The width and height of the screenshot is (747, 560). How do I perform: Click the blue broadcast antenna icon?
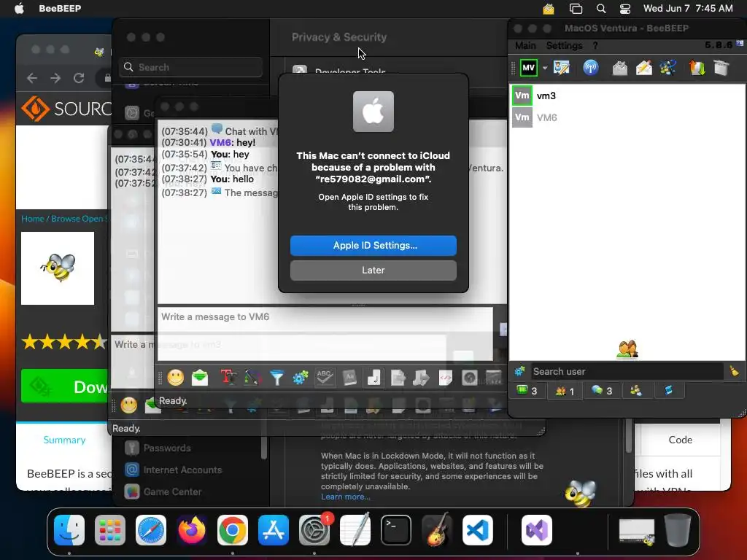point(591,68)
